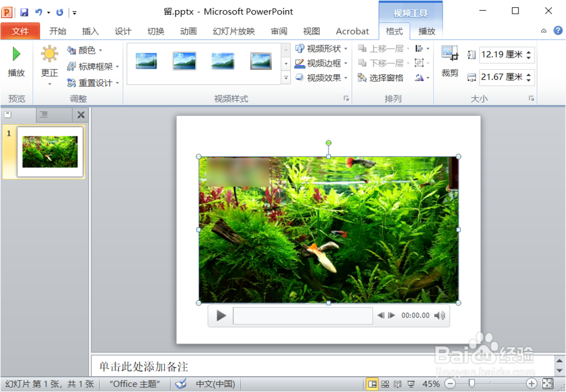Open the 视频效果 dropdown
The width and height of the screenshot is (566, 392).
pyautogui.click(x=321, y=77)
